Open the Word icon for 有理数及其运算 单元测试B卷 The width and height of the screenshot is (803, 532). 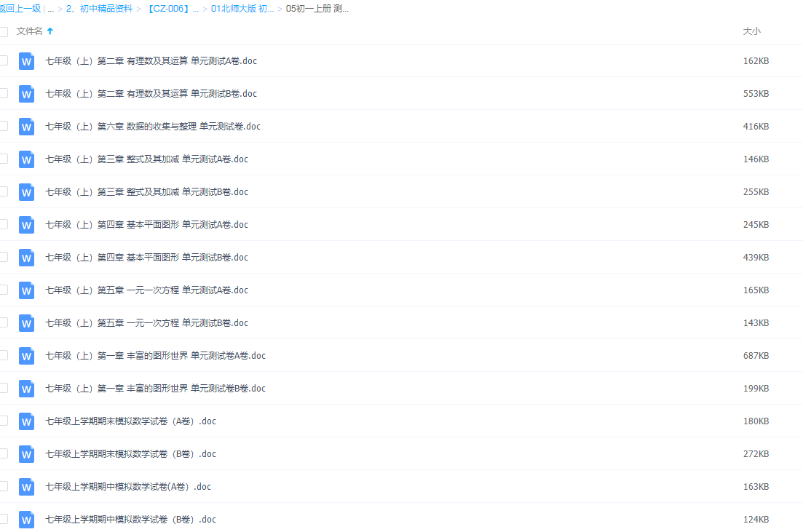click(26, 93)
